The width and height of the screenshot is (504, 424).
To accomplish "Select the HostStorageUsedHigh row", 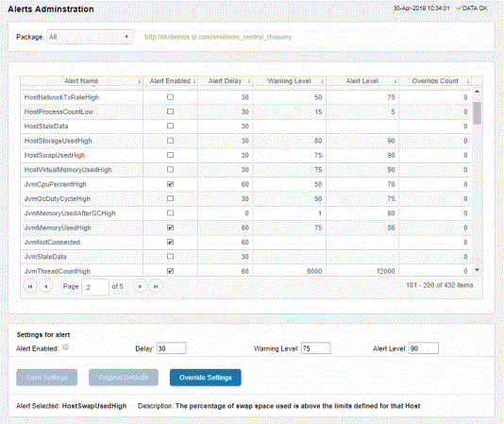I will pos(245,141).
